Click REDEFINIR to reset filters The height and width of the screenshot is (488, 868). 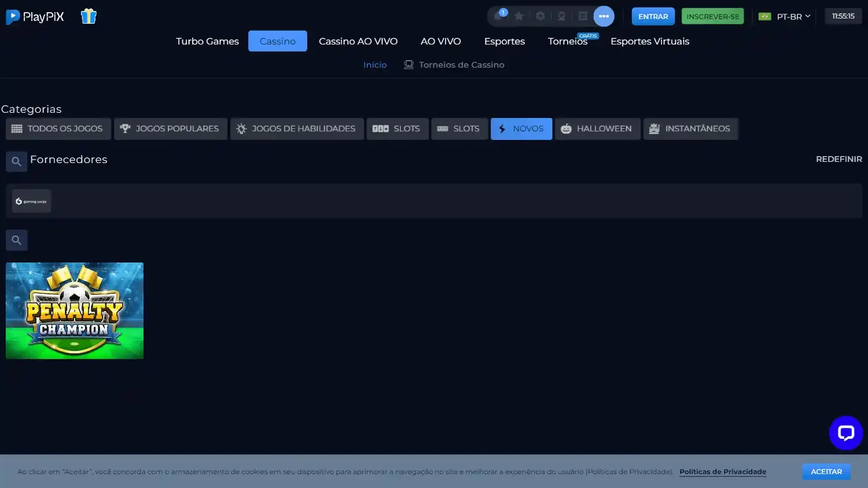click(x=838, y=159)
